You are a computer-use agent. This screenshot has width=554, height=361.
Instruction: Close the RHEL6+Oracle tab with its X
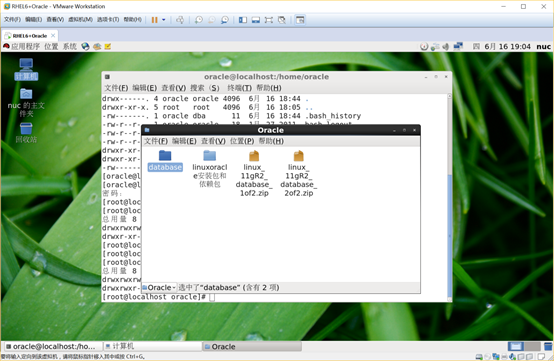pyautogui.click(x=53, y=35)
